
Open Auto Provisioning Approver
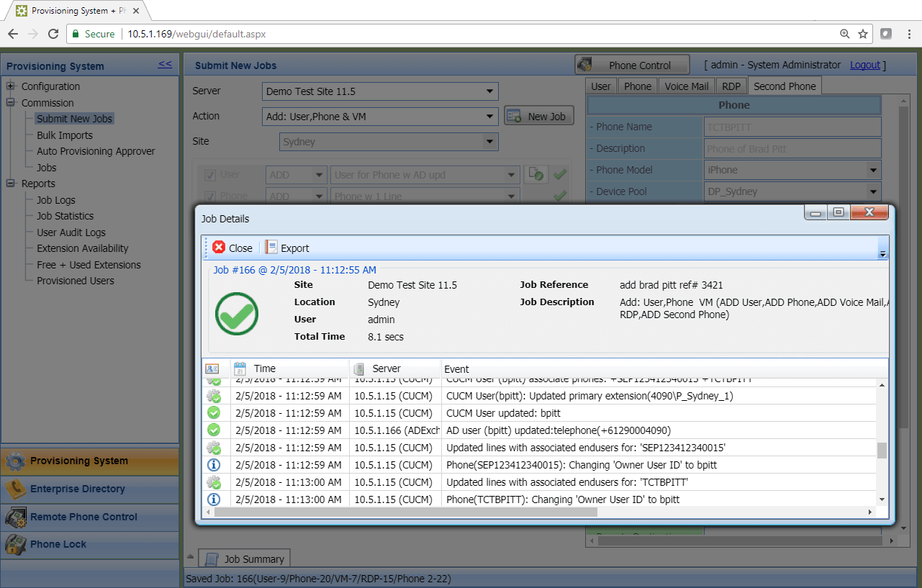[96, 151]
